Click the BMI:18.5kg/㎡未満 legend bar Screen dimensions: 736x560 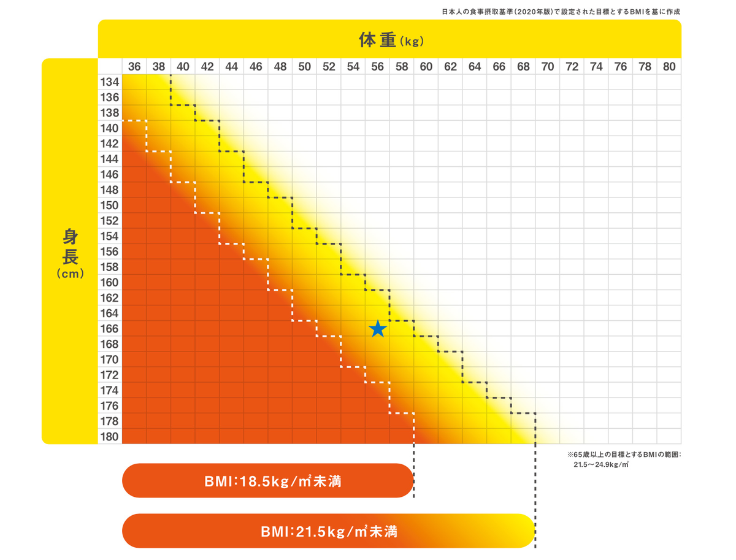point(268,481)
